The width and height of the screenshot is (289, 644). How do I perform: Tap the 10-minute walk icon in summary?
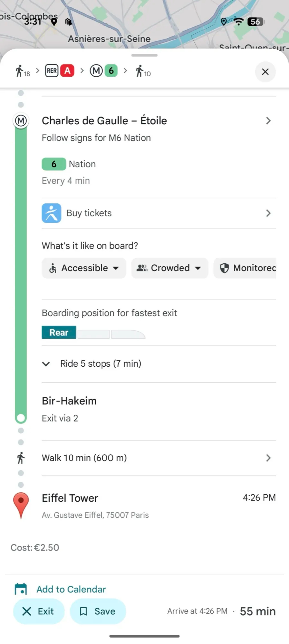(143, 71)
